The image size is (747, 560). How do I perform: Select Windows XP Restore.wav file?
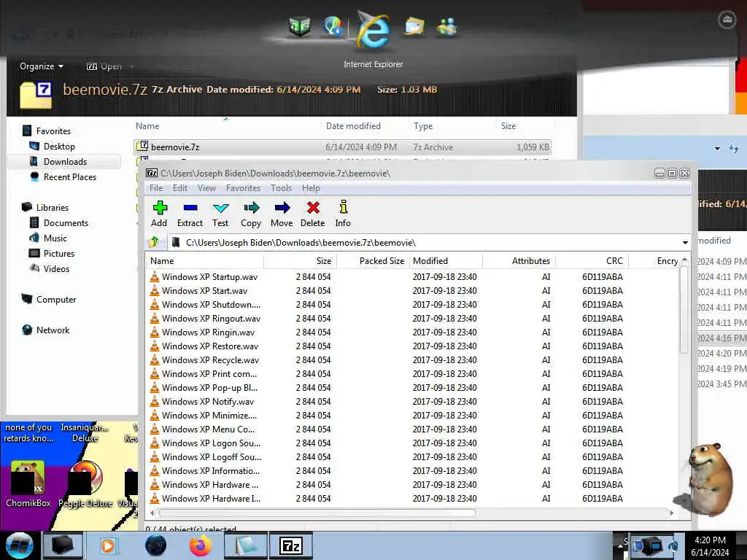click(210, 346)
